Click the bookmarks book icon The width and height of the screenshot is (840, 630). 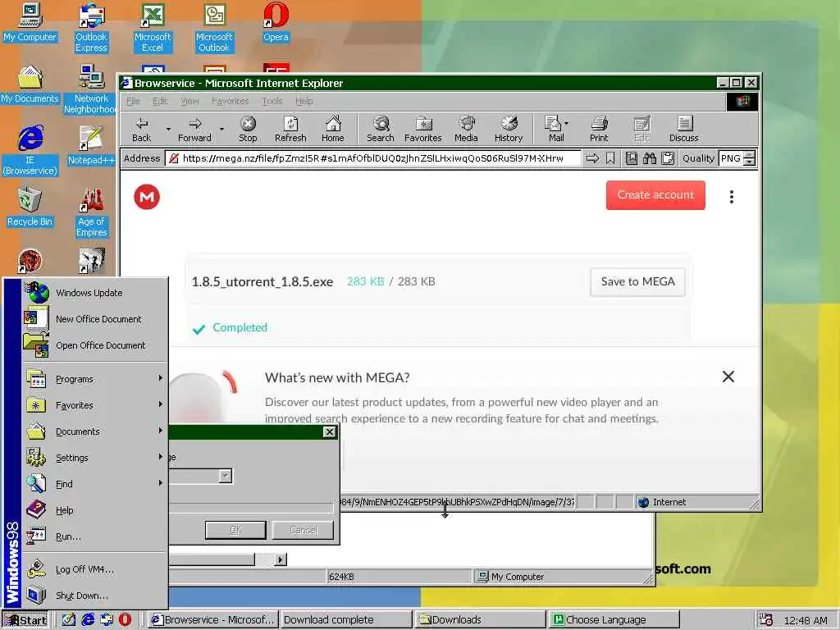632,158
